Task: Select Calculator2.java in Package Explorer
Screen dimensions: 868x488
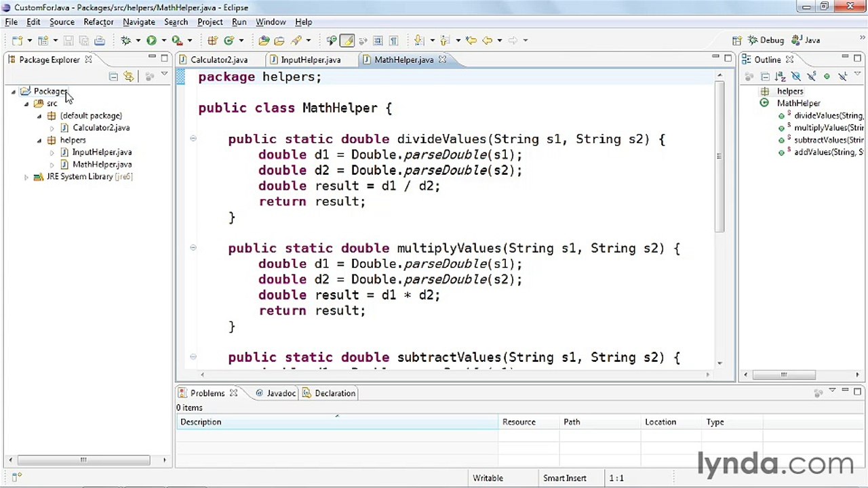Action: click(101, 128)
